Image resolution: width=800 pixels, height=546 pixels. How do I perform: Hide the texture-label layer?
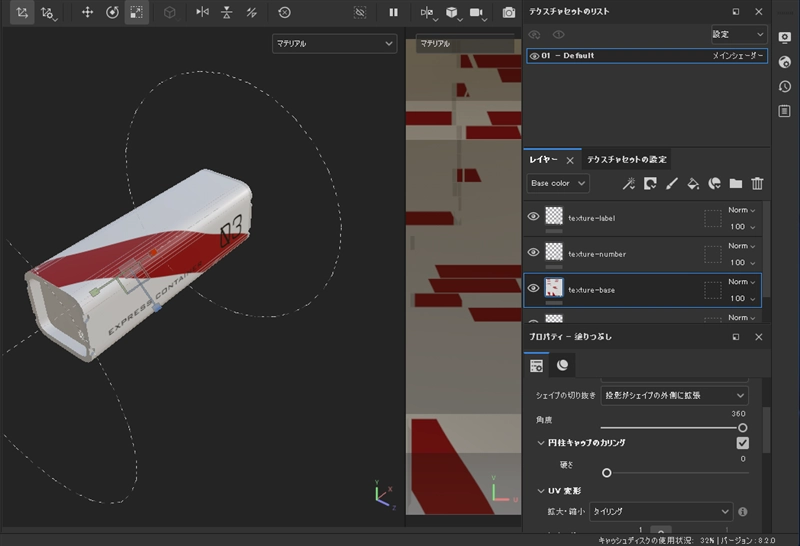pos(533,217)
